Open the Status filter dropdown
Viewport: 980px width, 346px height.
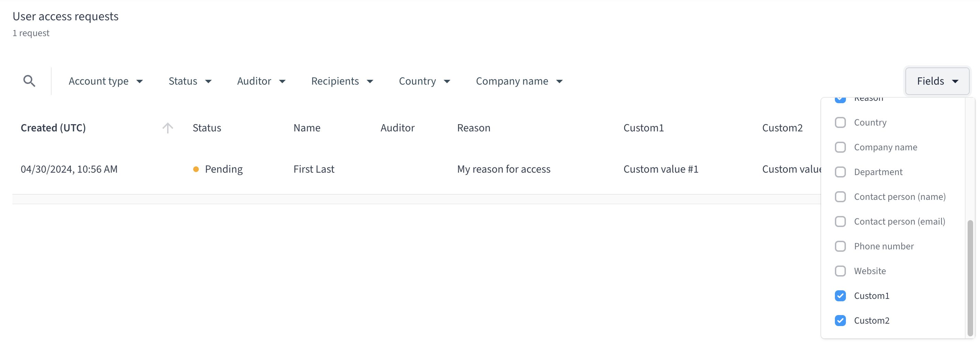point(190,81)
